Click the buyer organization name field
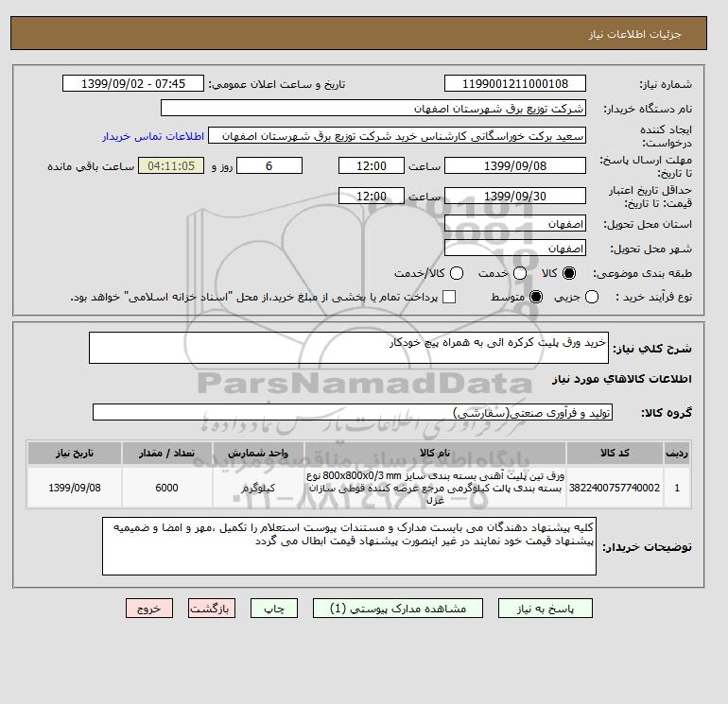Screen dimensions: 728x704 point(373,108)
